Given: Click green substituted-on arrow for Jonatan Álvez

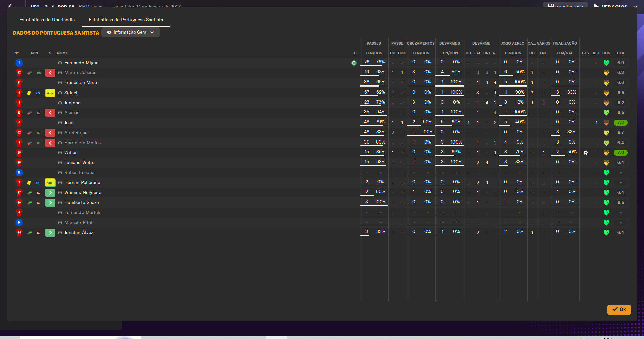Looking at the screenshot, I should click(50, 233).
